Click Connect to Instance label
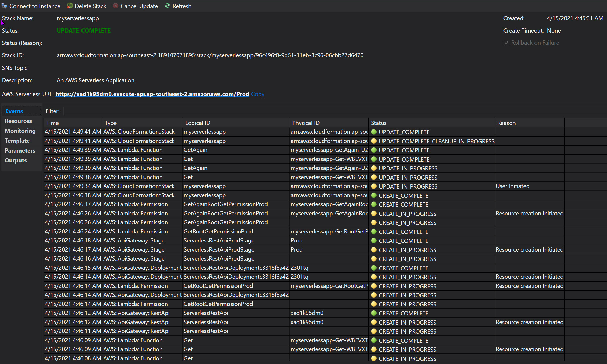Viewport: 607px width, 364px height. point(35,6)
